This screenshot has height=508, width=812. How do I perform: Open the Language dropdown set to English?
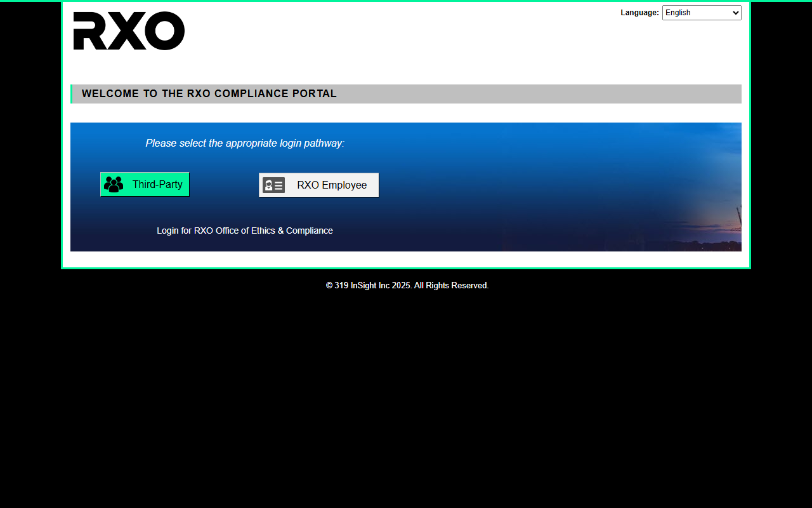point(702,13)
